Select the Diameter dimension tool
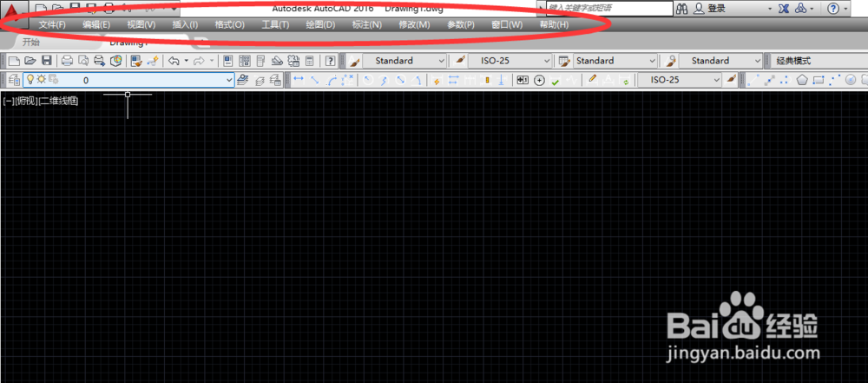 401,80
